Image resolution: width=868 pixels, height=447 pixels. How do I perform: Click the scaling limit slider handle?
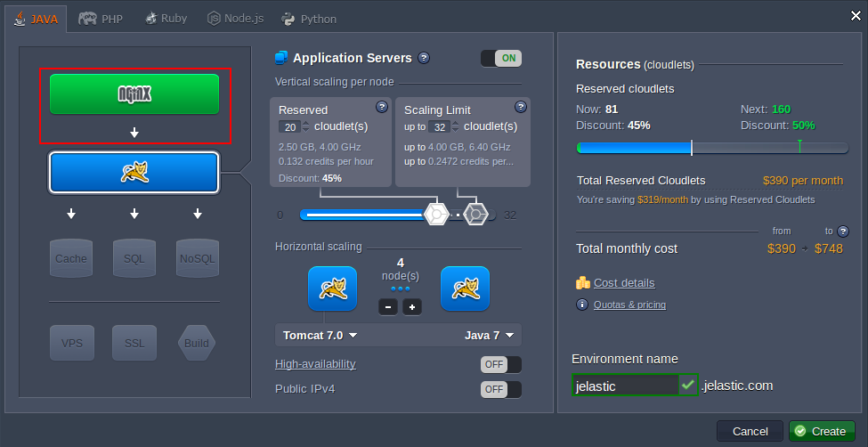[475, 215]
